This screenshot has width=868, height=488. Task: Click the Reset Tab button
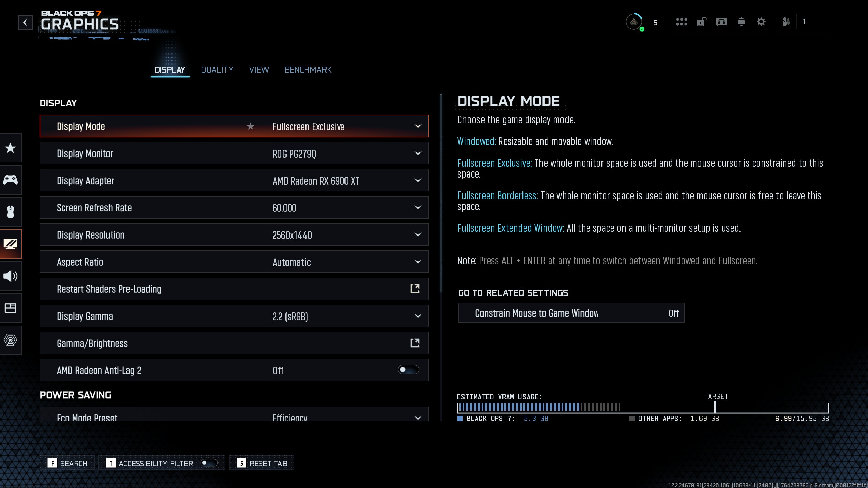pyautogui.click(x=262, y=463)
